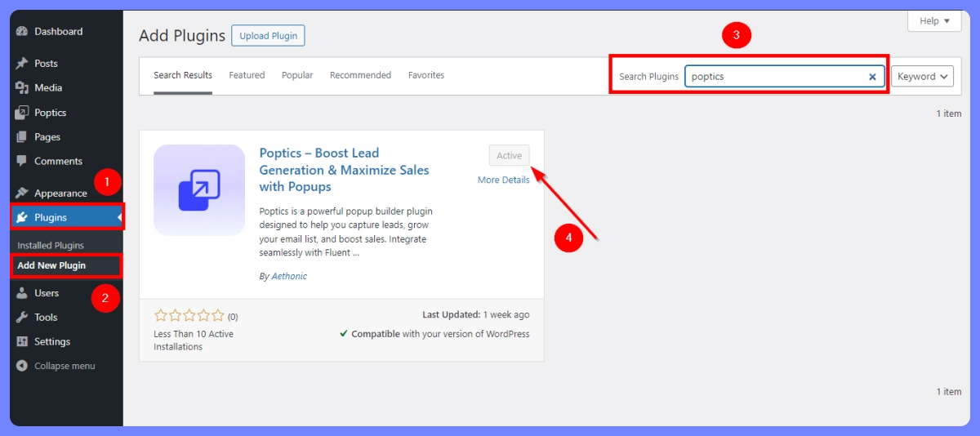Click the Add Plugins page heading
The image size is (980, 436).
(182, 36)
